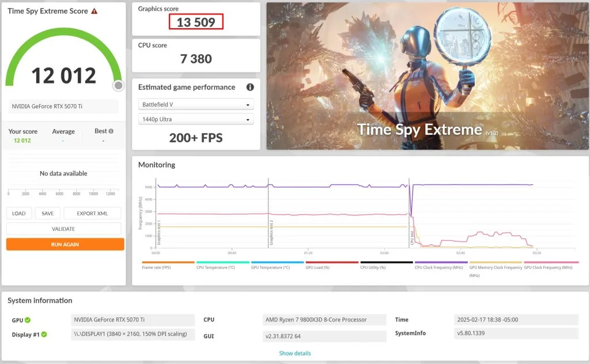The image size is (590, 364).
Task: Click the Graphics test 1 marker line
Action: click(x=156, y=213)
